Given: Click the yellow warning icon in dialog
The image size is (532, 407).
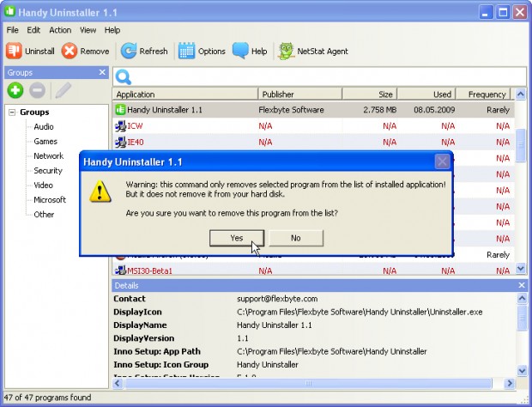Looking at the screenshot, I should 100,191.
